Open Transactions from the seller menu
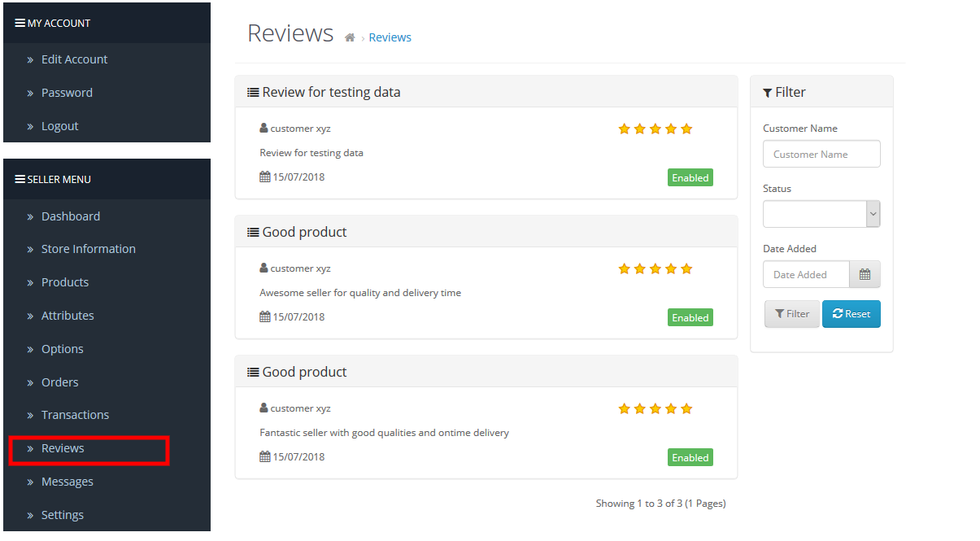980x541 pixels. 75,415
